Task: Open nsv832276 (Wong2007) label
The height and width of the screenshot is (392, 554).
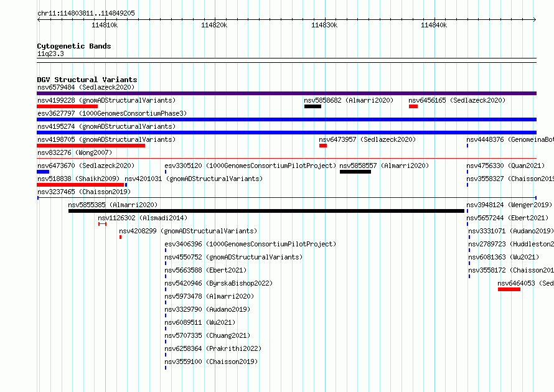Action: click(x=75, y=152)
